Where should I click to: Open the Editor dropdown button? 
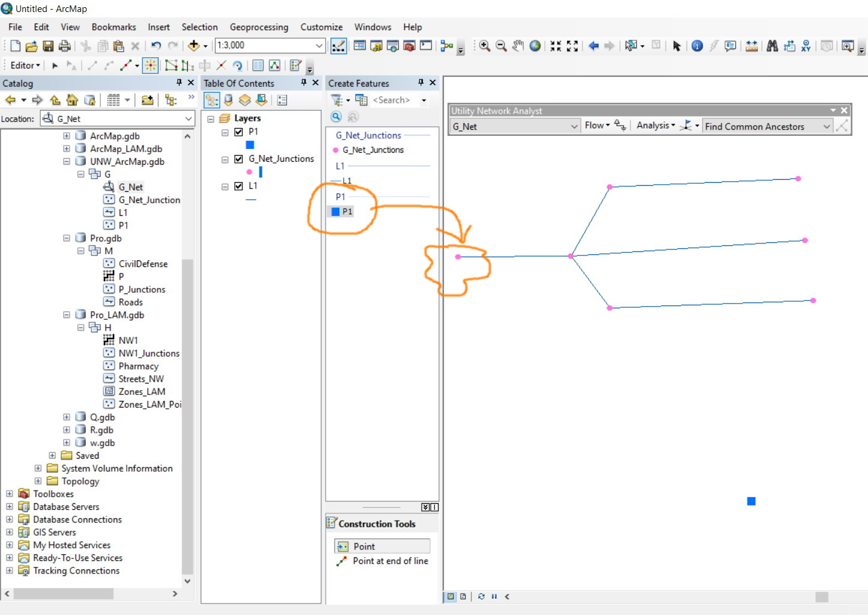[x=25, y=66]
